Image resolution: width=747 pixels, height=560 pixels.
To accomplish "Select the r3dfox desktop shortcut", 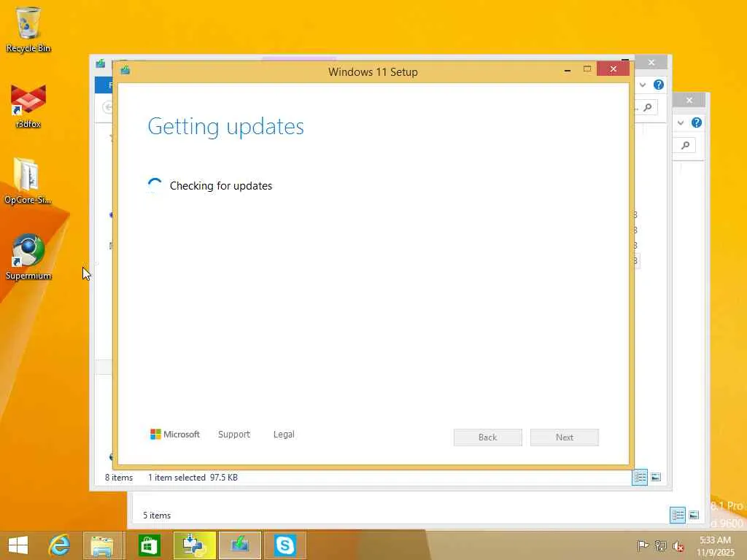I will [x=28, y=106].
